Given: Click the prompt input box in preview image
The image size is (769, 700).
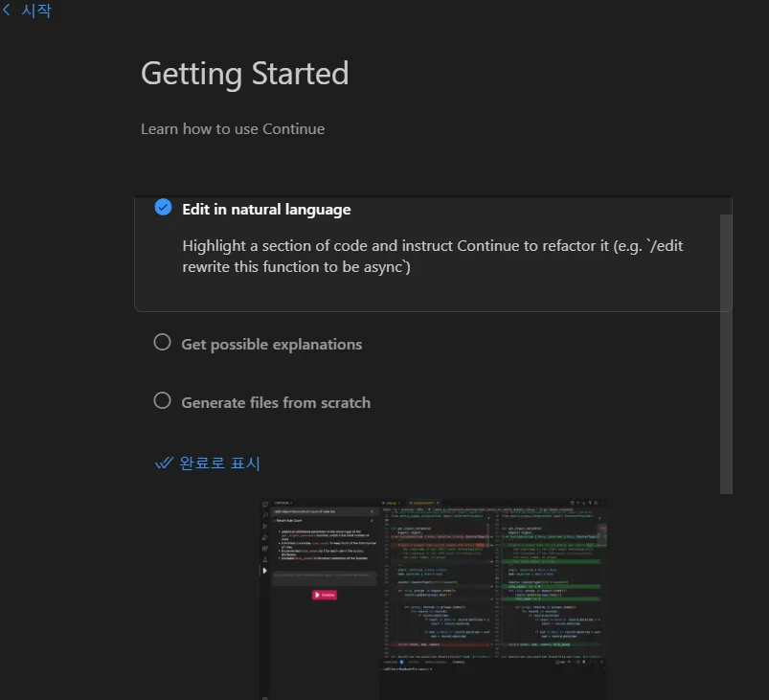Looking at the screenshot, I should coord(325,577).
